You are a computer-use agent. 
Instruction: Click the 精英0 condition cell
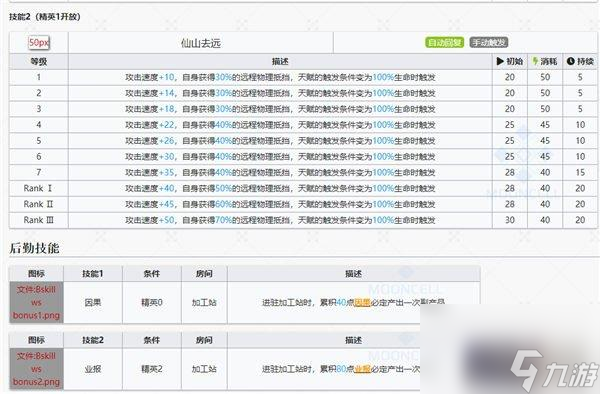(x=152, y=303)
